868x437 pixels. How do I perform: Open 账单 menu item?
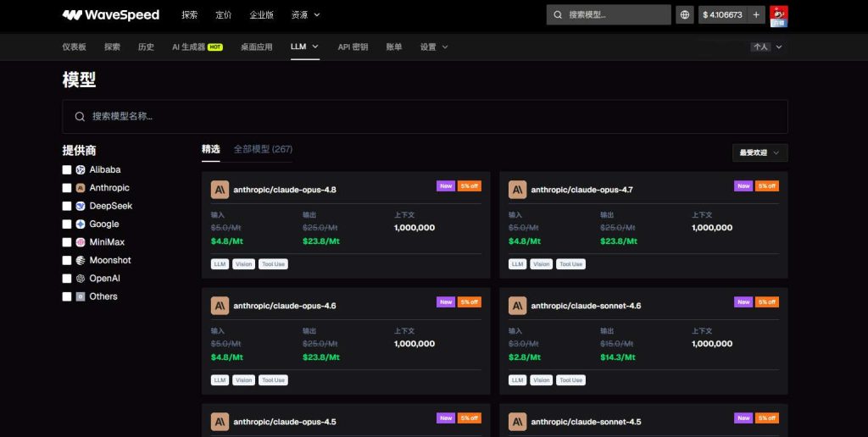pyautogui.click(x=394, y=47)
